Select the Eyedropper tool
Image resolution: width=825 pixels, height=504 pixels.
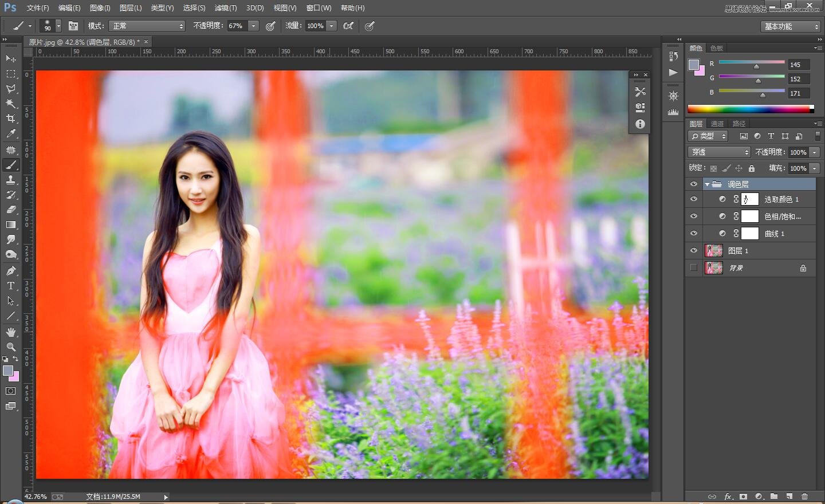click(x=11, y=134)
